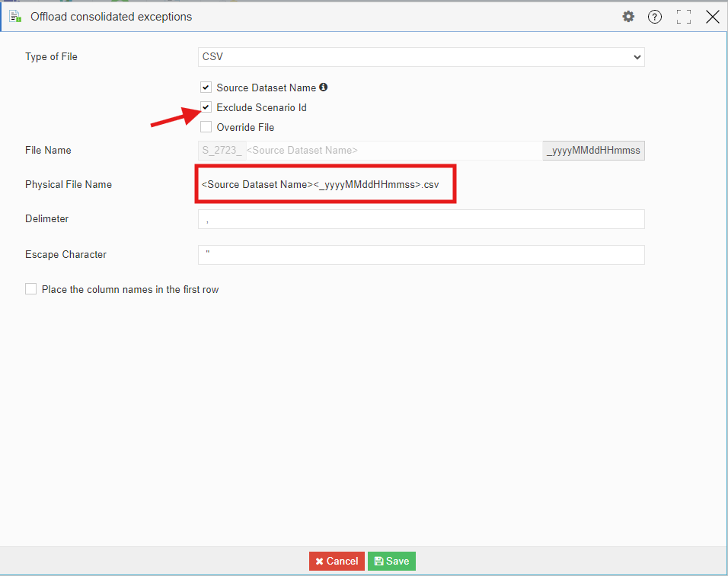Click the help question mark icon
This screenshot has width=728, height=576.
click(x=655, y=17)
